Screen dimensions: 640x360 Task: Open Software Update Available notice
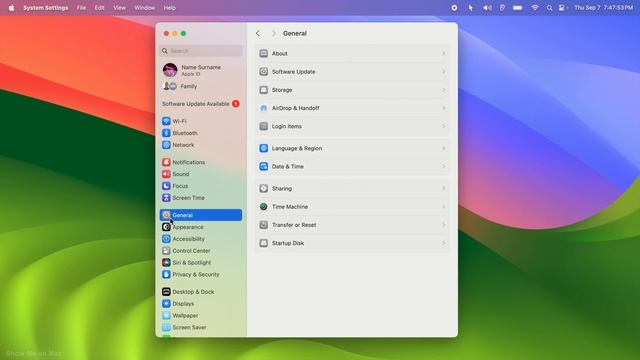(x=200, y=104)
